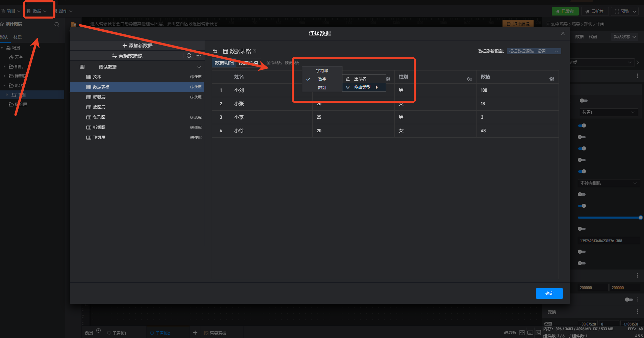Click the orange layers icon above the dialog
Screen dimensions: 644x338
(74, 24)
